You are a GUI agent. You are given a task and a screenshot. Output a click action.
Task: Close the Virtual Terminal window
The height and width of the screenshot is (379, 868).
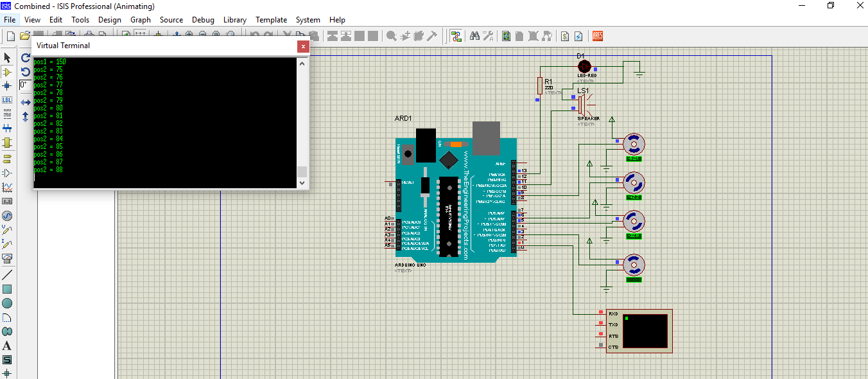[303, 46]
